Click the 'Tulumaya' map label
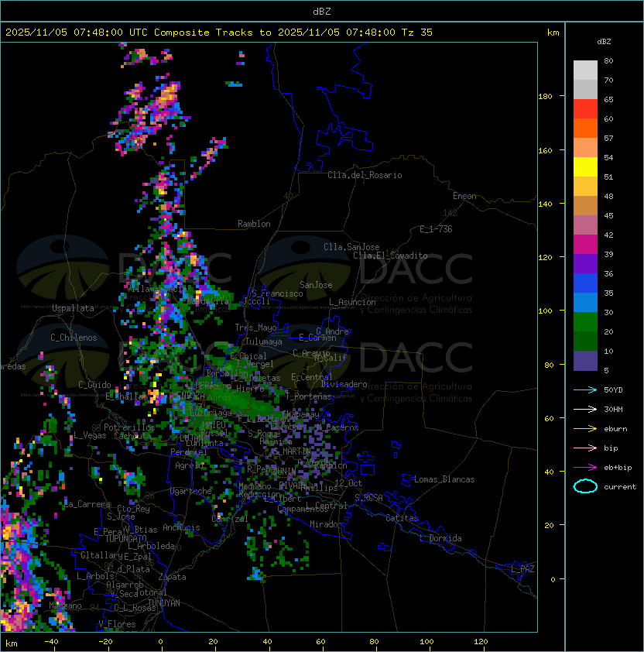The image size is (644, 652). click(264, 341)
